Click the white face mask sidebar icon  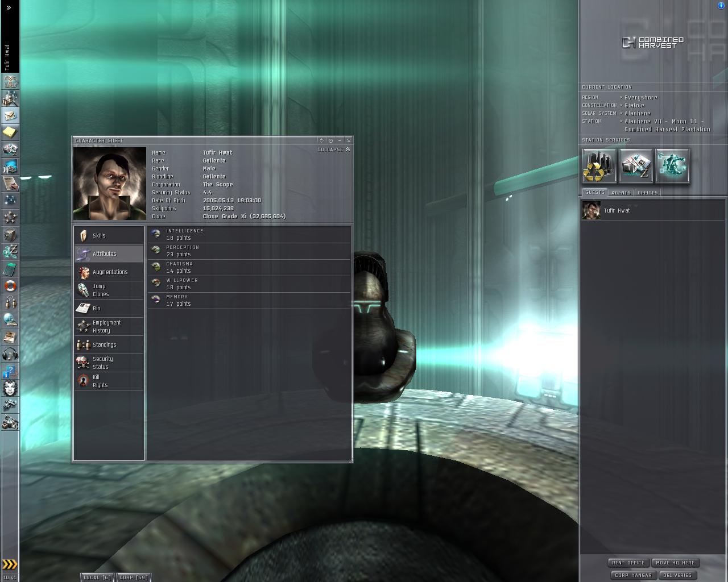tap(10, 388)
